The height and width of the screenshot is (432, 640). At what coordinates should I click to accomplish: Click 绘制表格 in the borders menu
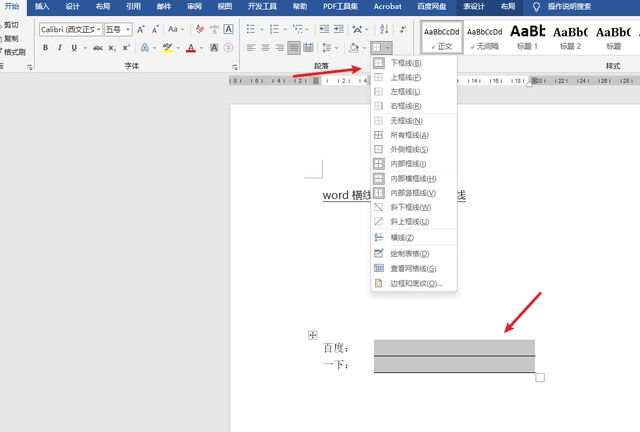point(413,254)
